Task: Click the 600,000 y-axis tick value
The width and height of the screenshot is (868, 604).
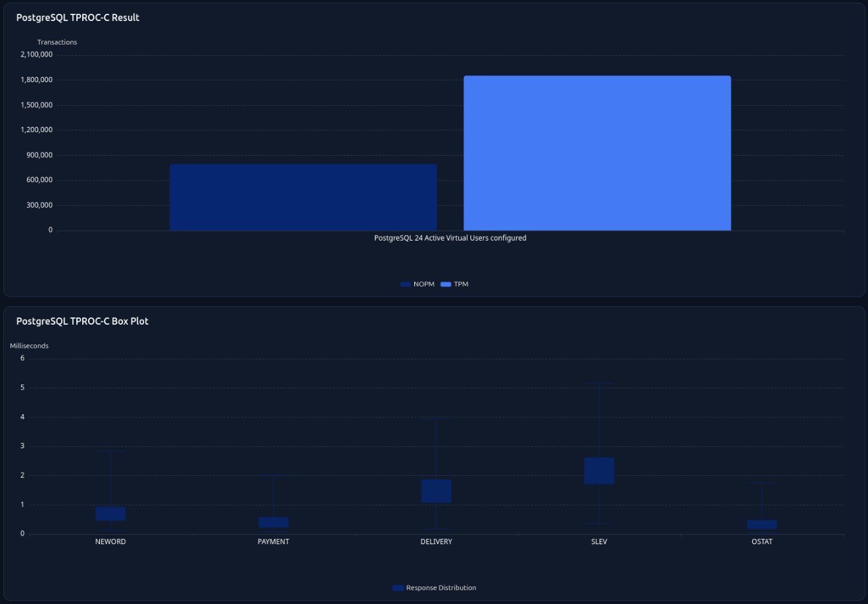Action: (40, 180)
